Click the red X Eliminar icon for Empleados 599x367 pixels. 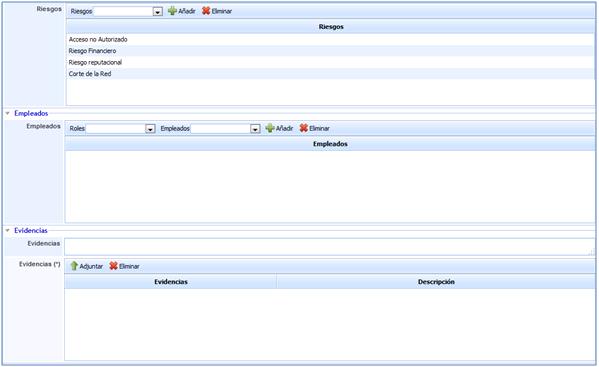pos(304,128)
